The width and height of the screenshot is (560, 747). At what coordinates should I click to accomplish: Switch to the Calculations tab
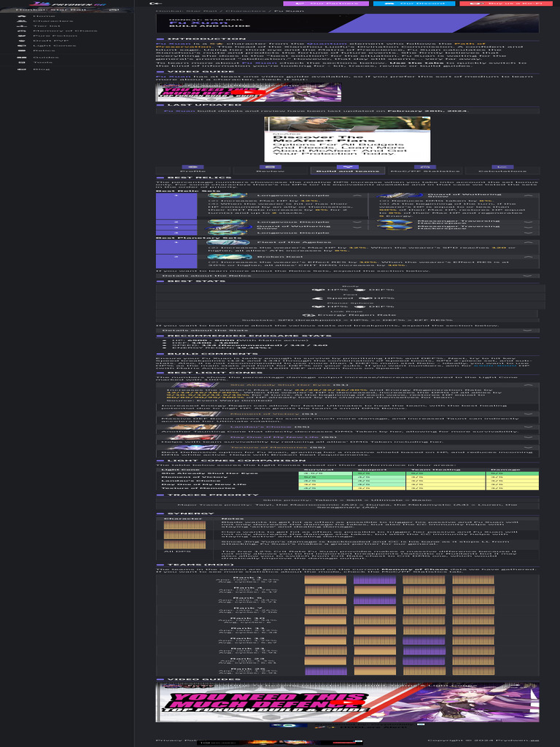pos(502,169)
